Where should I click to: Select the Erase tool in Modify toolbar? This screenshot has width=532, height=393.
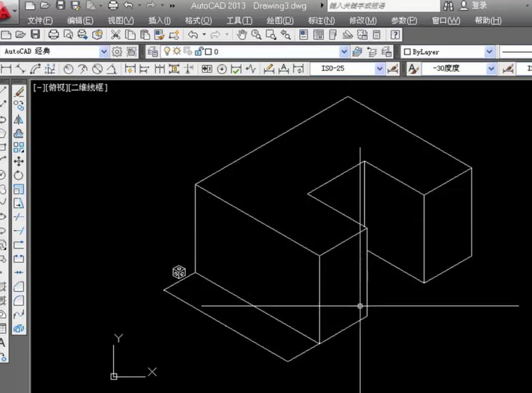19,92
